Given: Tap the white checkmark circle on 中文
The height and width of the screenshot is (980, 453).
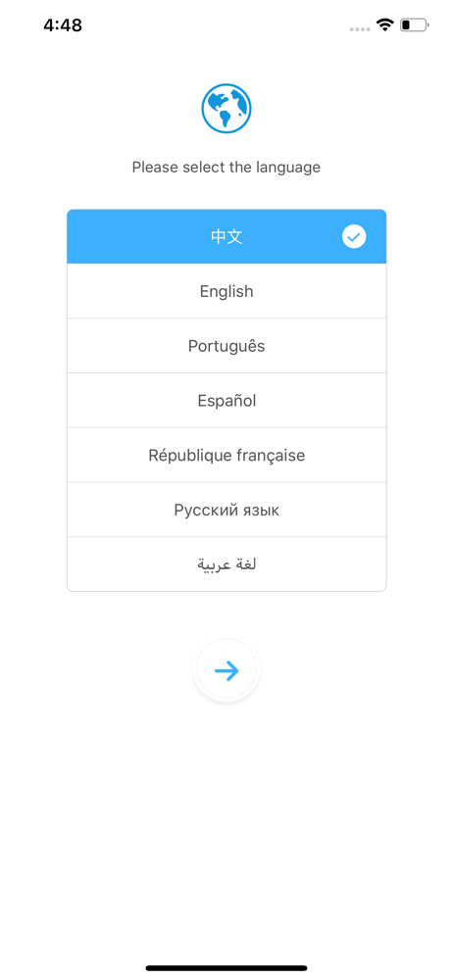Looking at the screenshot, I should 354,237.
